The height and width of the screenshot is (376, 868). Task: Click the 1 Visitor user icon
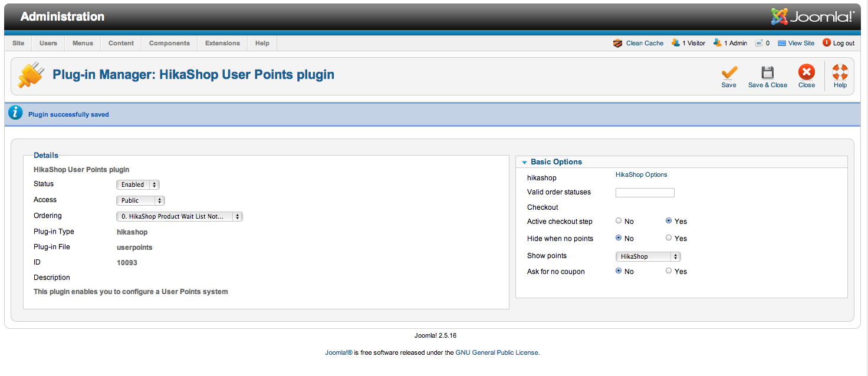pyautogui.click(x=676, y=43)
